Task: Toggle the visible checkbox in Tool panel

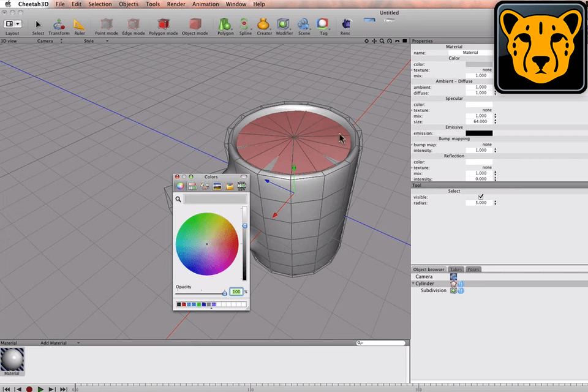Action: pyautogui.click(x=481, y=197)
